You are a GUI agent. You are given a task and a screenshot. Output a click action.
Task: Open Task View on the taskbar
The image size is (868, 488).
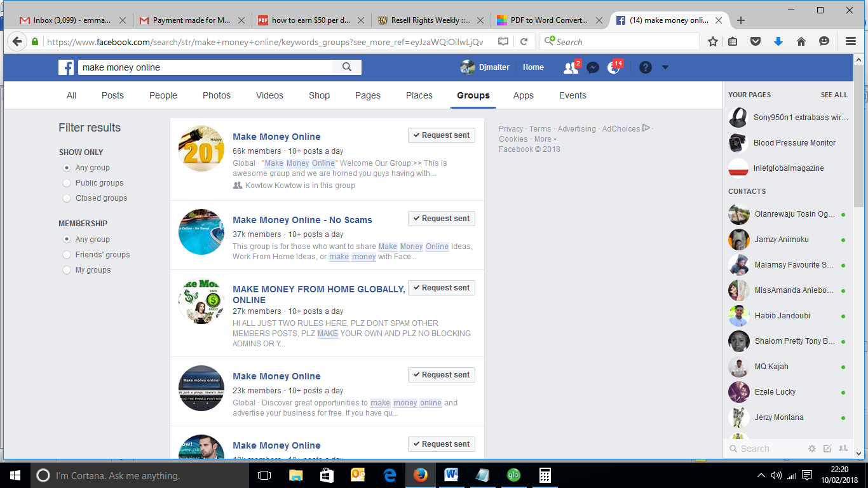pyautogui.click(x=264, y=475)
